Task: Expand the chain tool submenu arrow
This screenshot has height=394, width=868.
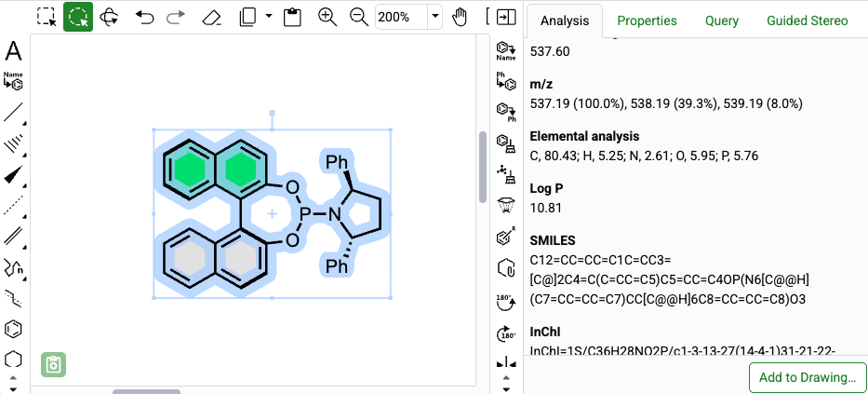Action: click(23, 277)
